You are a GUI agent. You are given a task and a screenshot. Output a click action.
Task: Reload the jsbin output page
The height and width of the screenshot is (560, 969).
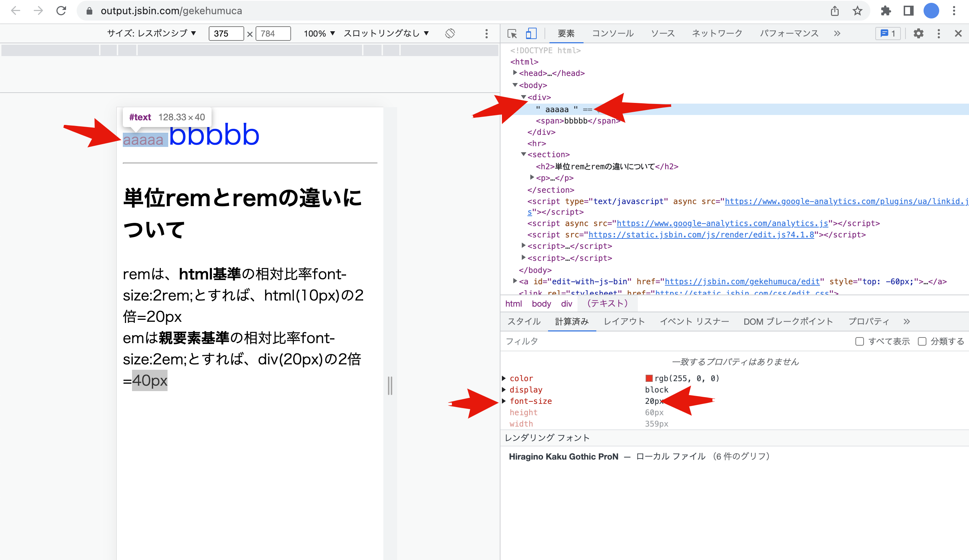(x=61, y=11)
